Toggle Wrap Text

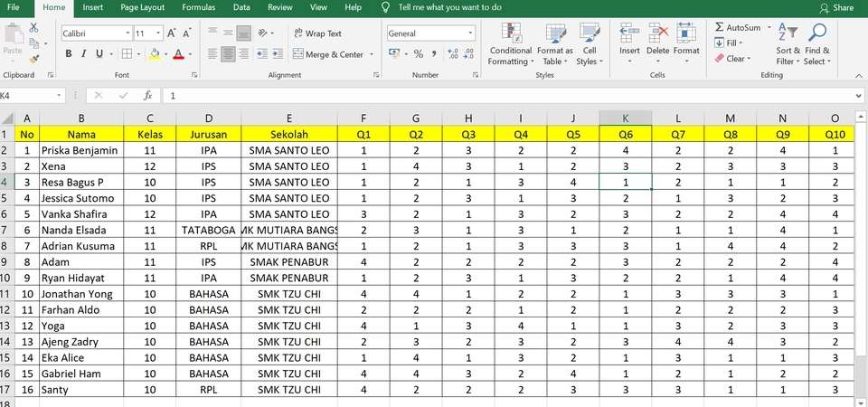click(317, 33)
